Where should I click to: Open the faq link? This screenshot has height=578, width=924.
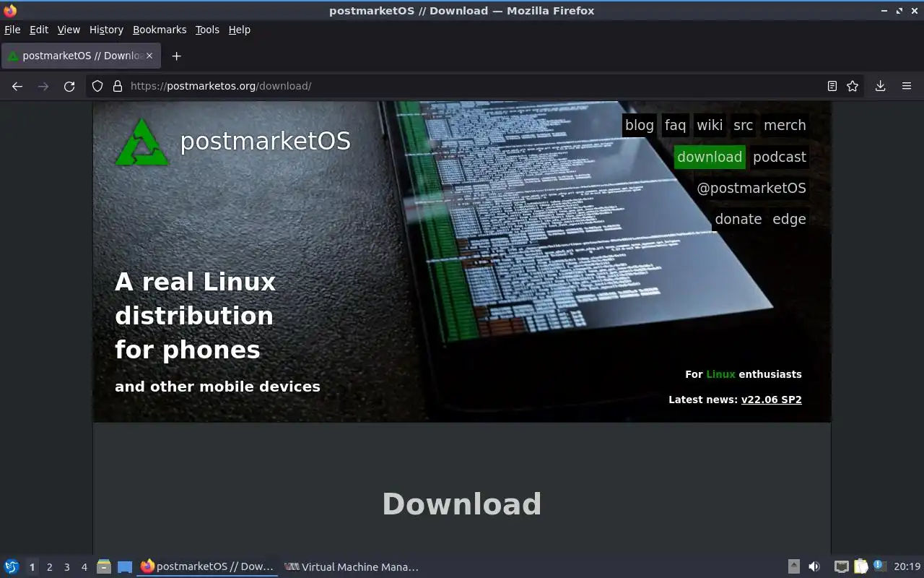pos(675,125)
